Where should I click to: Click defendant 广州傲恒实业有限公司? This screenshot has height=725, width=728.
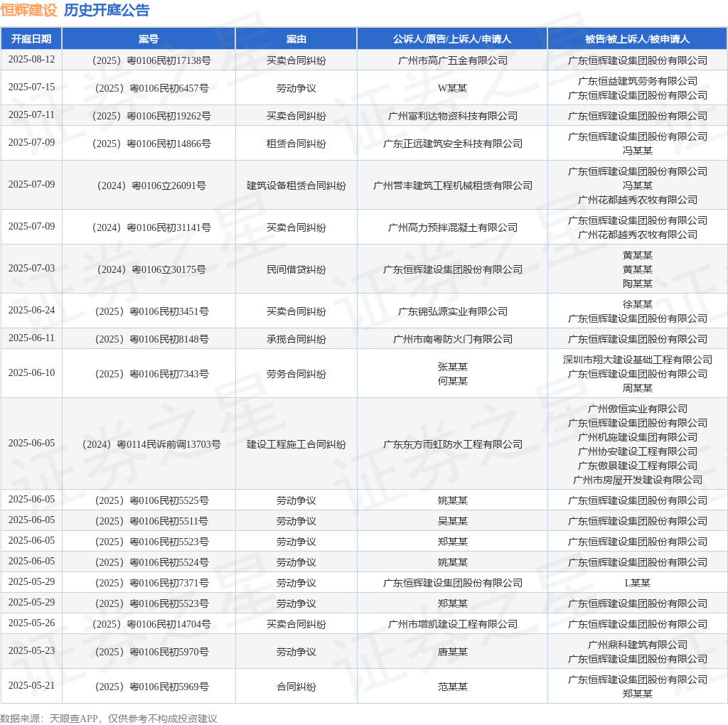pos(638,409)
